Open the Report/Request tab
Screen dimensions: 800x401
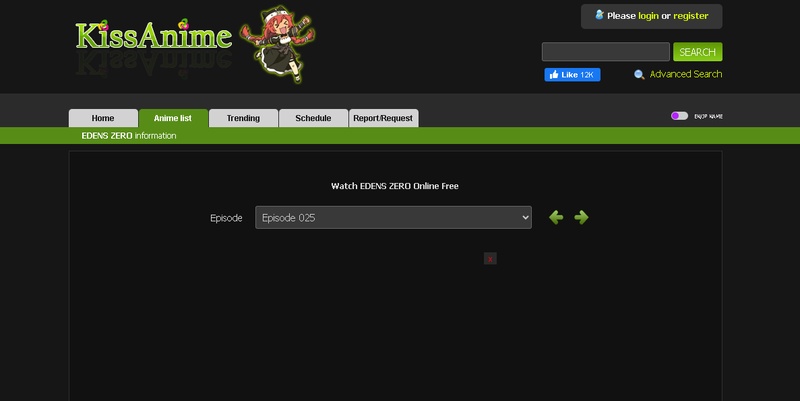point(383,118)
